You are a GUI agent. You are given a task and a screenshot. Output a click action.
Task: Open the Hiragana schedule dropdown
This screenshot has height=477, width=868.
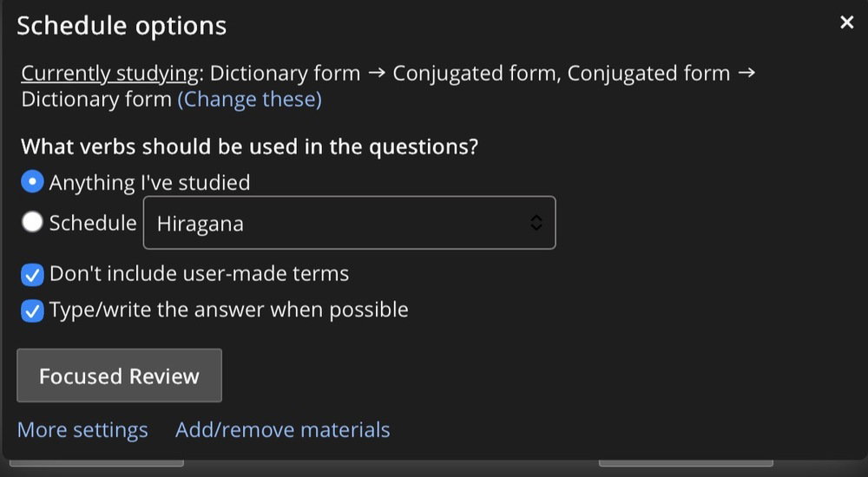[x=349, y=223]
